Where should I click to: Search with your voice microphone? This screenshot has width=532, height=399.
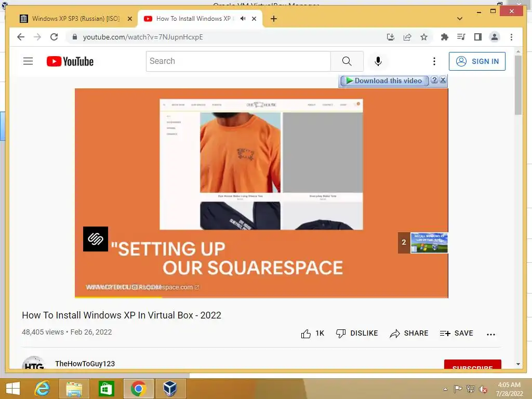coord(378,61)
